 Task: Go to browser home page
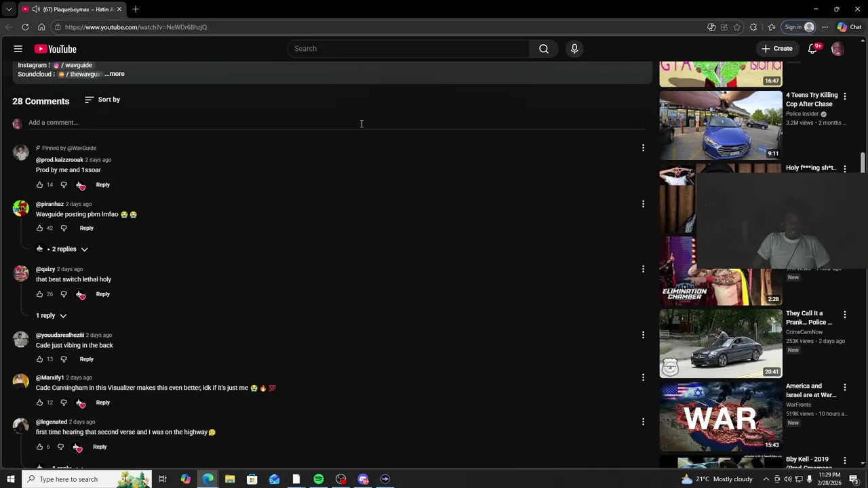[x=41, y=27]
